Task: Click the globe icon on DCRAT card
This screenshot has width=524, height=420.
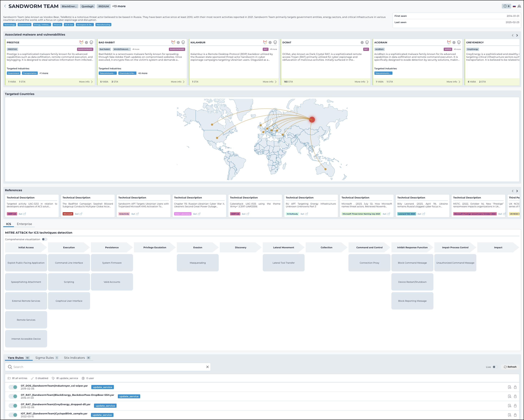Action: click(x=362, y=42)
